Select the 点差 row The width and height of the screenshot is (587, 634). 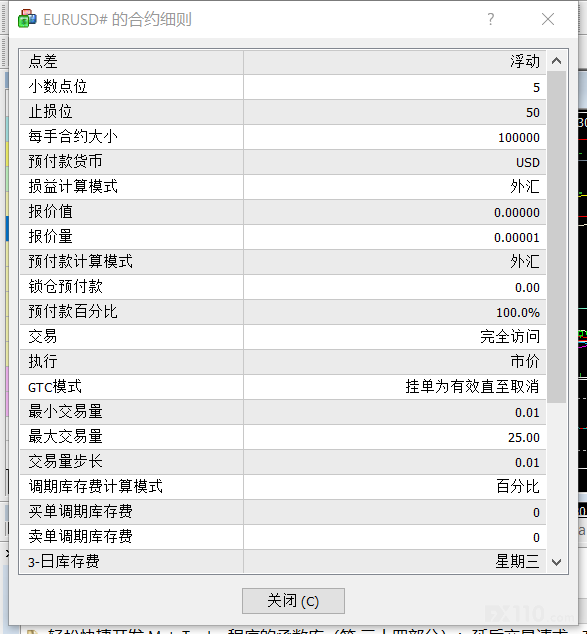click(283, 62)
